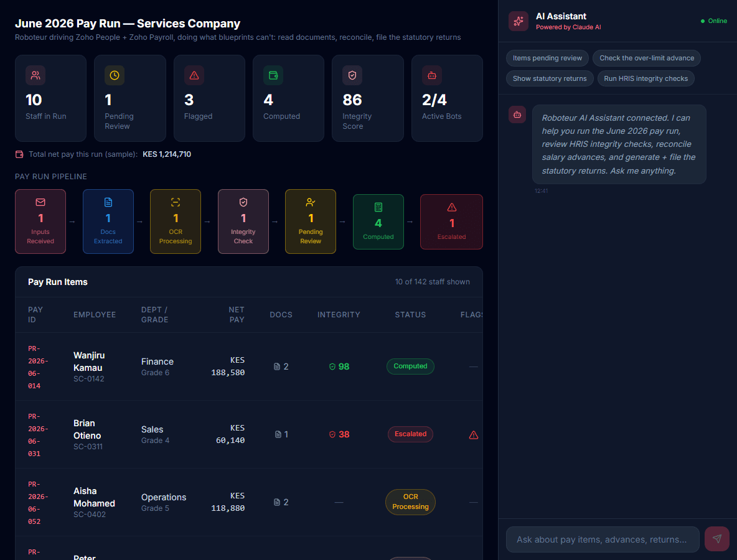Click the Staff in Run people icon
Screen dimensions: 737x560
coord(35,75)
